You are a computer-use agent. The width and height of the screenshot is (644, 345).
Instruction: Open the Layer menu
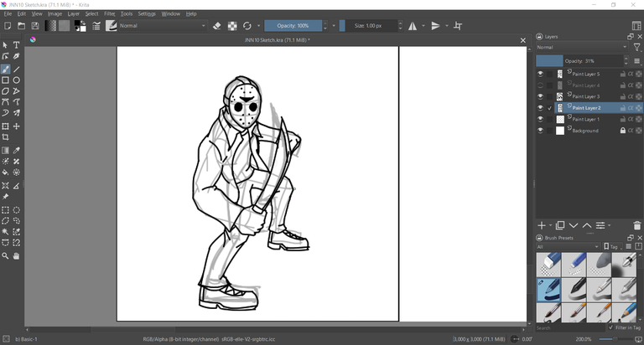[74, 13]
